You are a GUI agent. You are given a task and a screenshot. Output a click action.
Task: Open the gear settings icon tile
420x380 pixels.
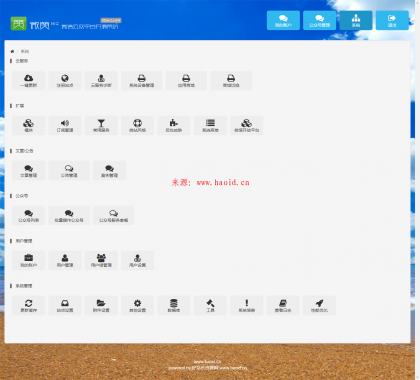click(x=138, y=305)
